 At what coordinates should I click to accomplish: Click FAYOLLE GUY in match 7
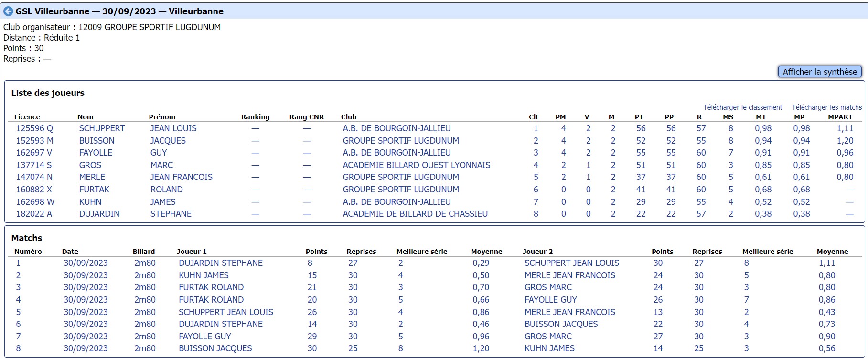coord(205,337)
